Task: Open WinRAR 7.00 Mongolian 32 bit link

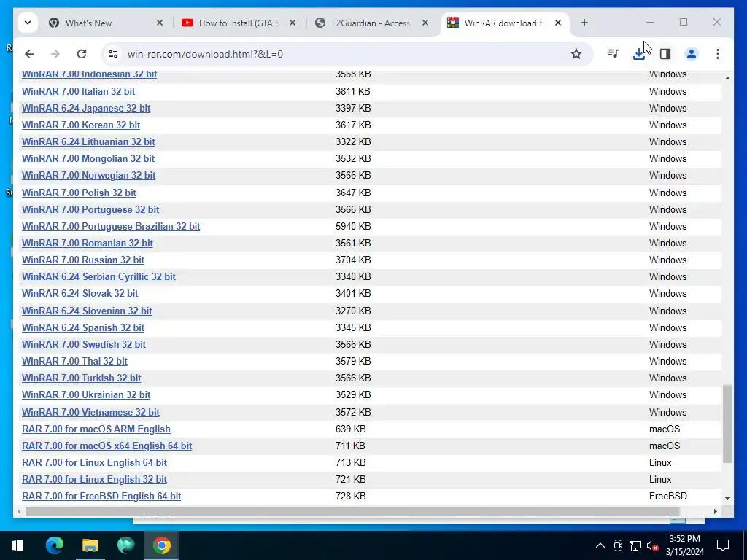Action: click(88, 158)
